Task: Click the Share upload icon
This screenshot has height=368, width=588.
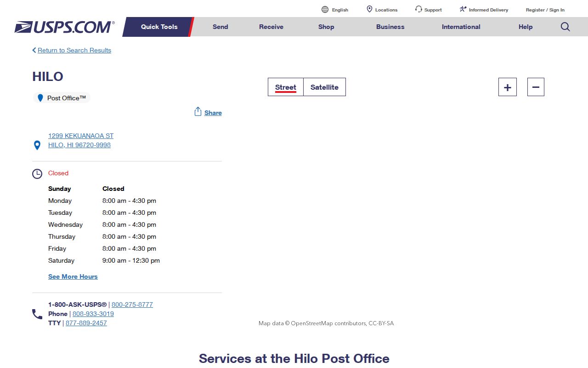Action: tap(198, 112)
